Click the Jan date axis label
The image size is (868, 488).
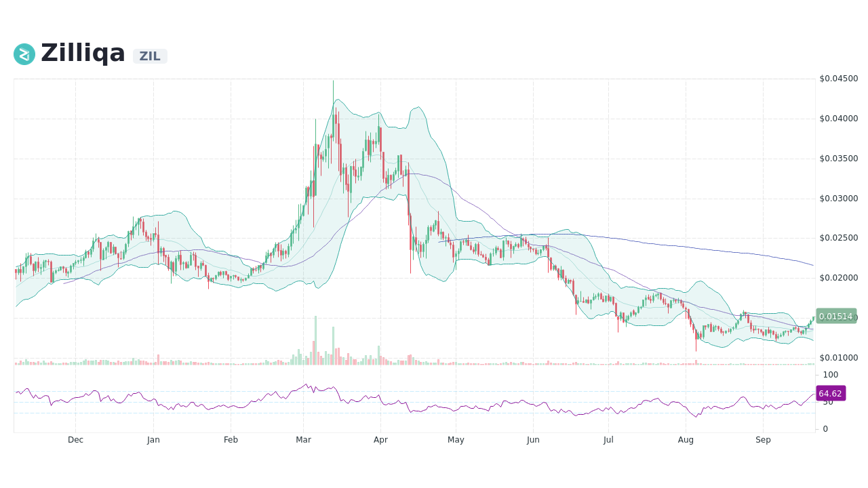(x=153, y=440)
